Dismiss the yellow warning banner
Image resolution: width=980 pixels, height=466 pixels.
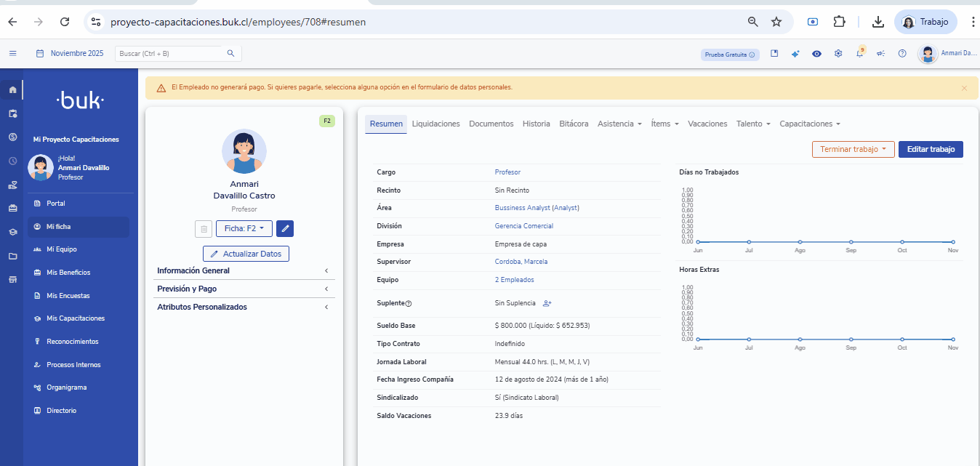point(964,88)
